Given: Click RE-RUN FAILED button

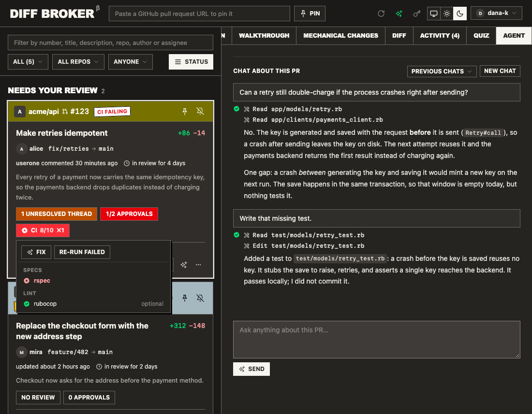Looking at the screenshot, I should (82, 252).
